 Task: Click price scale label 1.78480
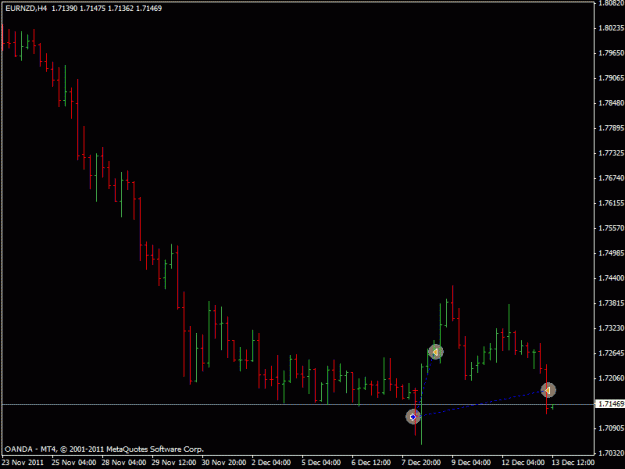click(611, 103)
